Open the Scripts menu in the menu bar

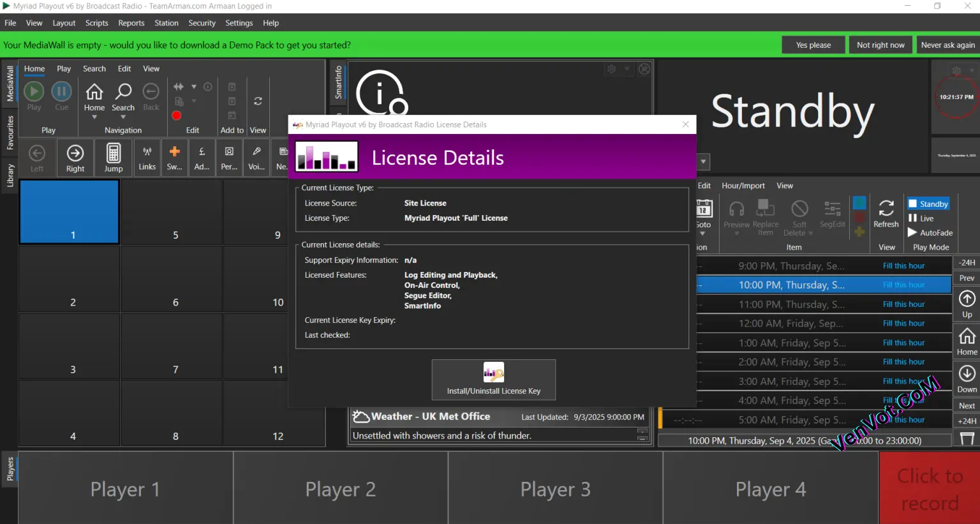coord(96,22)
